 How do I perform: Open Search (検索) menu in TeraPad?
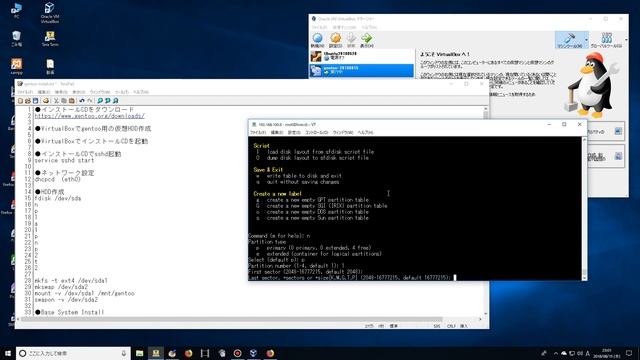[61, 92]
